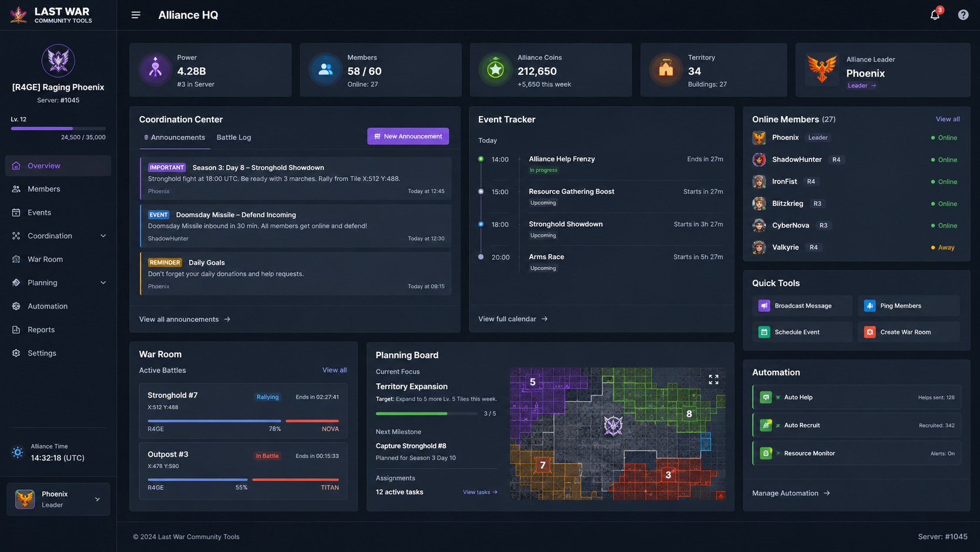Switch to the Battle Log tab

click(234, 137)
